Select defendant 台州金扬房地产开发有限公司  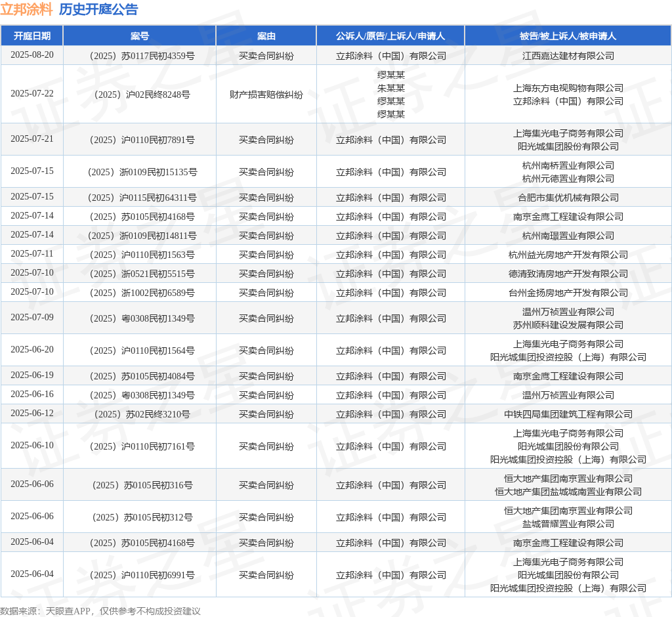coord(568,293)
